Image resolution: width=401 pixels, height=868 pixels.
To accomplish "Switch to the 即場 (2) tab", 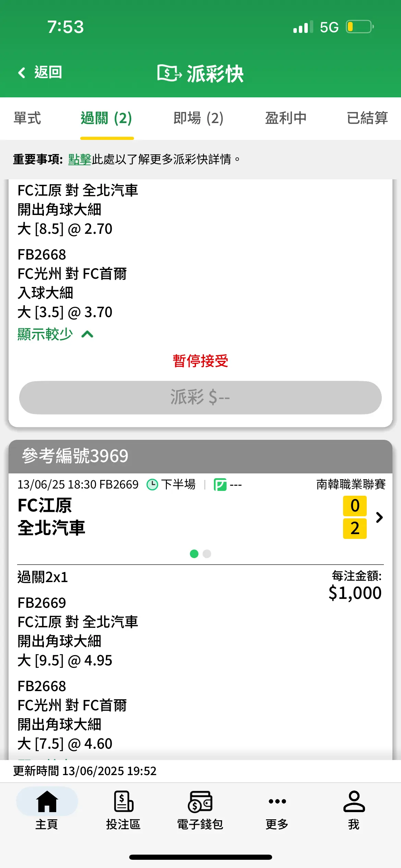I will click(x=198, y=118).
